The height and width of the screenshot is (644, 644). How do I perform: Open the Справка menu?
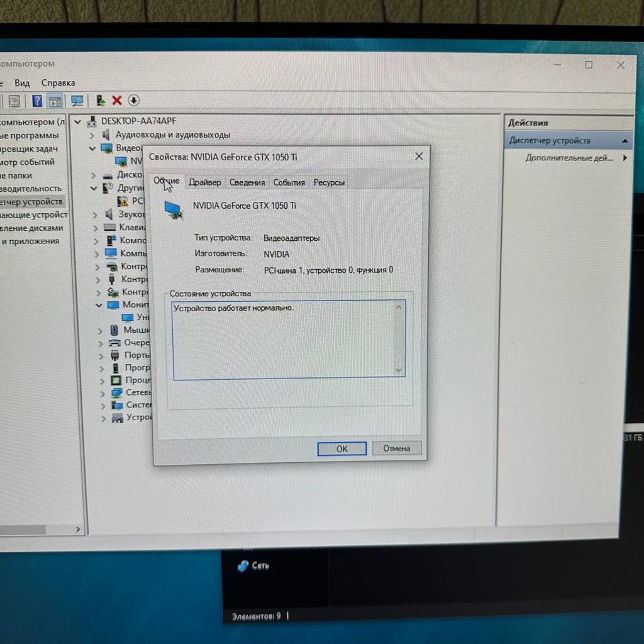(x=58, y=83)
